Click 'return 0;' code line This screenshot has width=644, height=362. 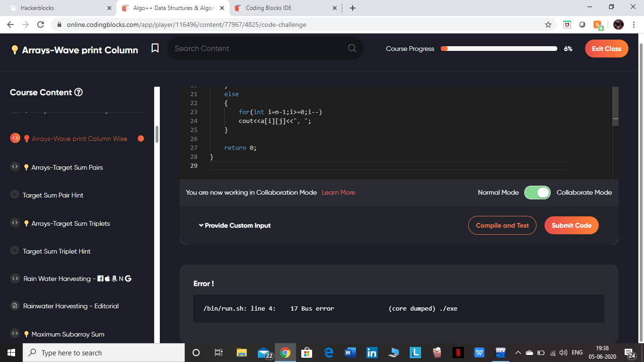click(x=240, y=148)
